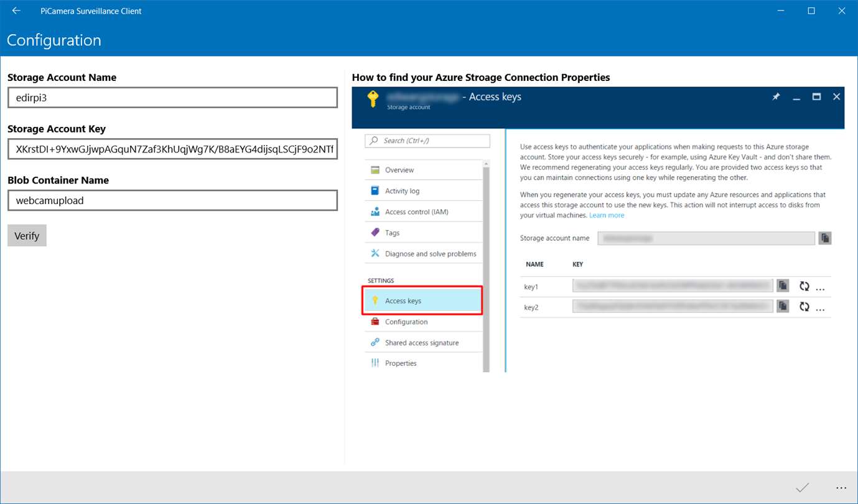The height and width of the screenshot is (504, 858).
Task: Click the NAME column header
Action: [534, 264]
